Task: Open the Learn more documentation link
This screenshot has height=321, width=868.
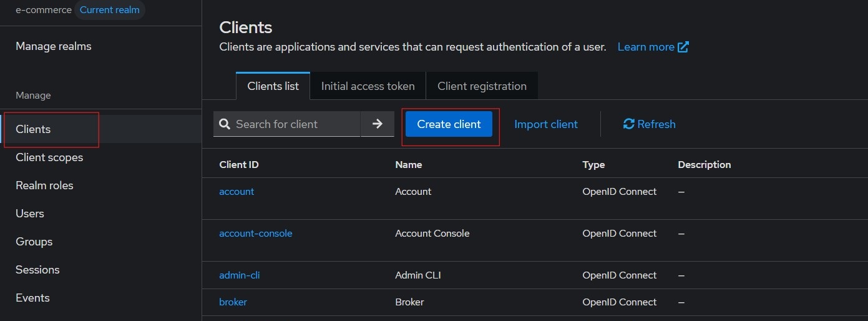Action: click(x=646, y=47)
